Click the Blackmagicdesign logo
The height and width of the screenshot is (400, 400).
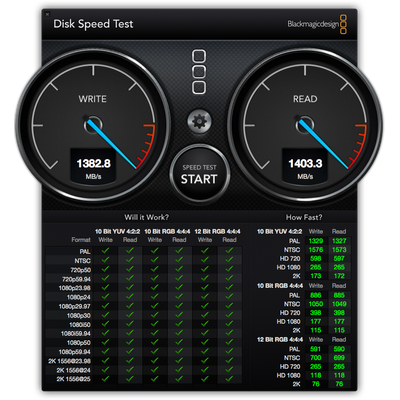317,24
